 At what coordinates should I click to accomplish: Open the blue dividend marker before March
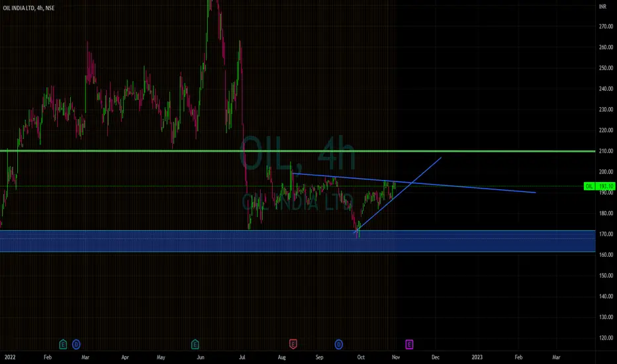(x=76, y=345)
